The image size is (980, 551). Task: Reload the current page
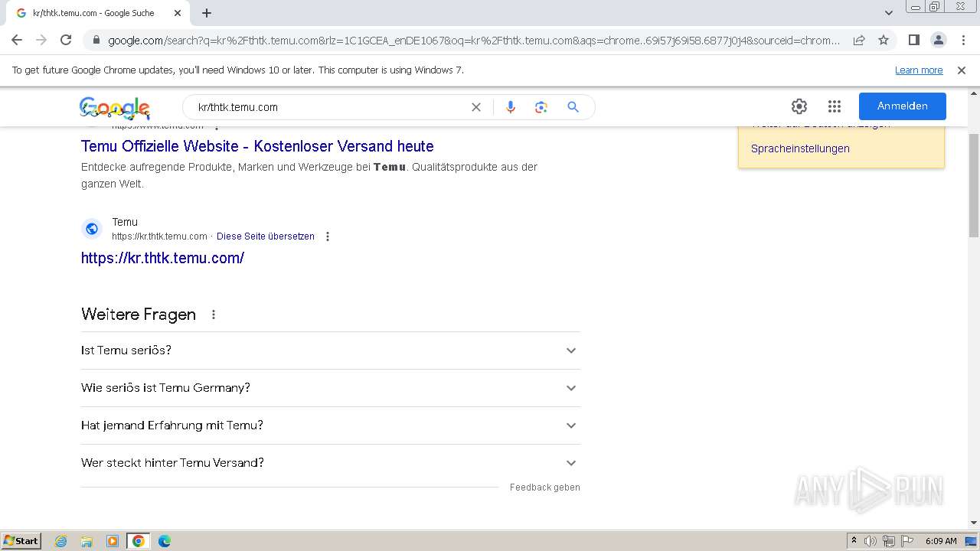(66, 40)
